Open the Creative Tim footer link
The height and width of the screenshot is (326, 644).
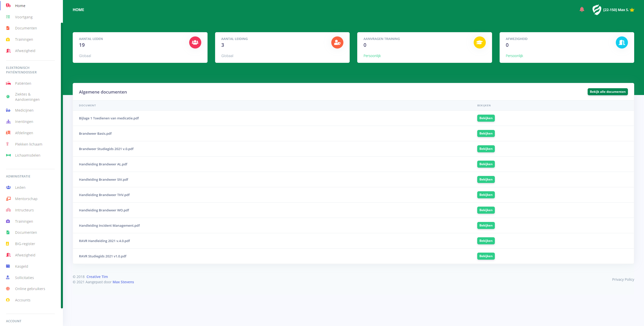(97, 277)
